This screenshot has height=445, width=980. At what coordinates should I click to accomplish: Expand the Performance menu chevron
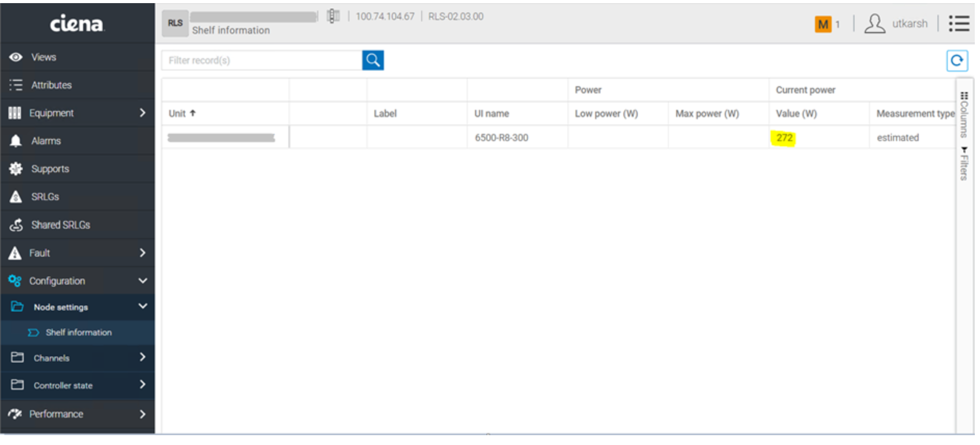click(143, 414)
